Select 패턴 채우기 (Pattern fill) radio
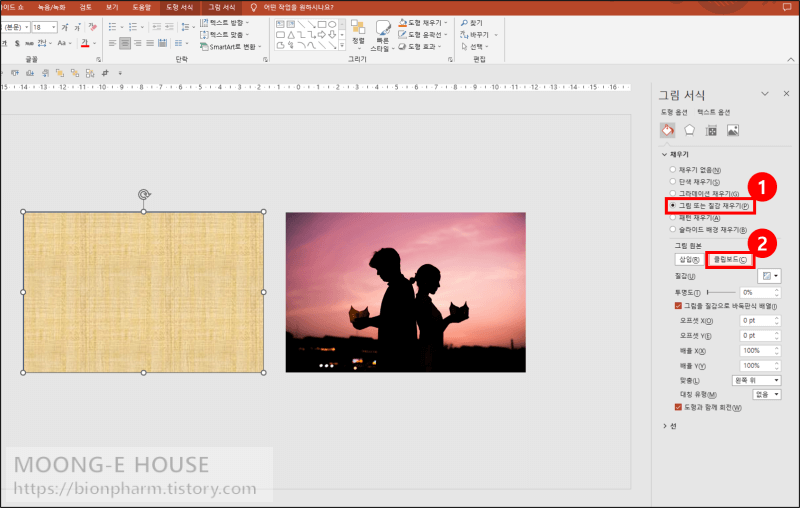 (672, 217)
